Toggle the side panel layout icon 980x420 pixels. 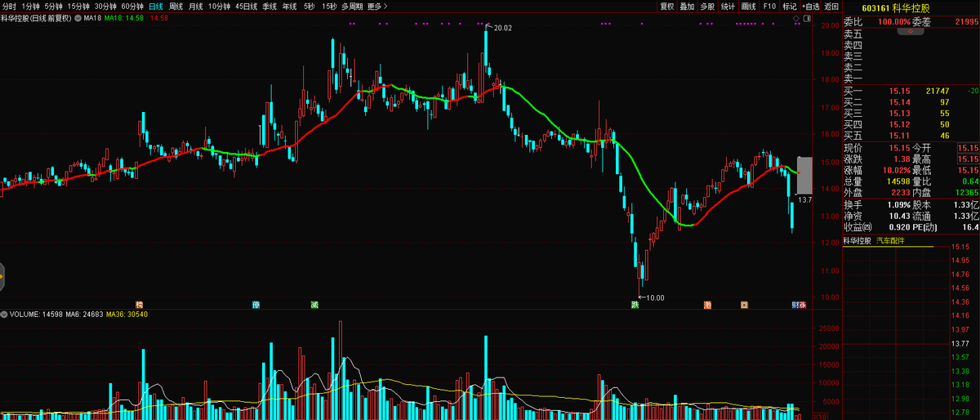807,17
